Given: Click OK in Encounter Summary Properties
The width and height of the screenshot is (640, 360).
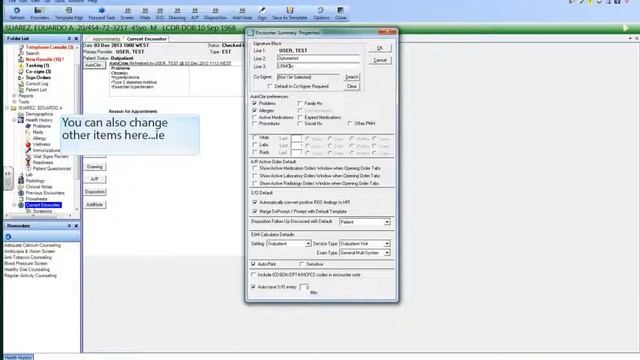Looking at the screenshot, I should click(380, 48).
